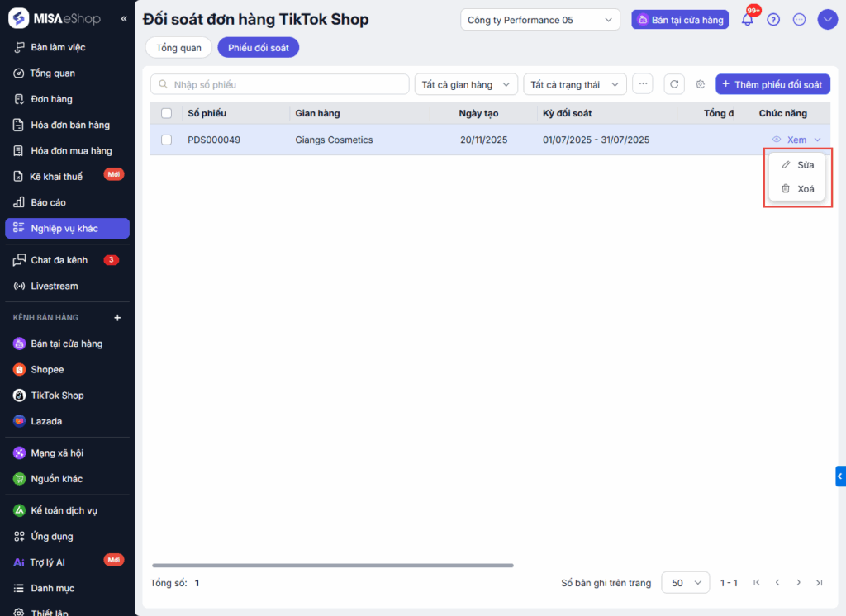Click the MISA eShop logo
846x616 pixels.
tap(55, 19)
